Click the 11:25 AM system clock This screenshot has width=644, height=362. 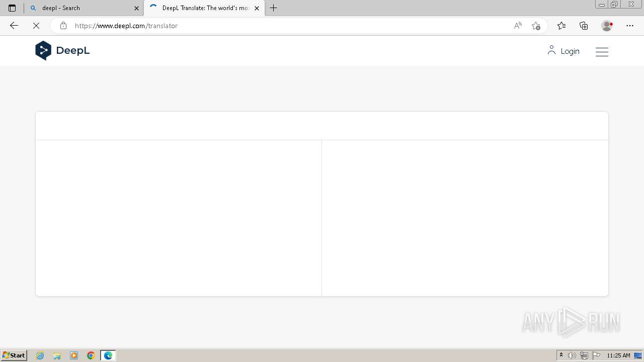click(x=618, y=355)
